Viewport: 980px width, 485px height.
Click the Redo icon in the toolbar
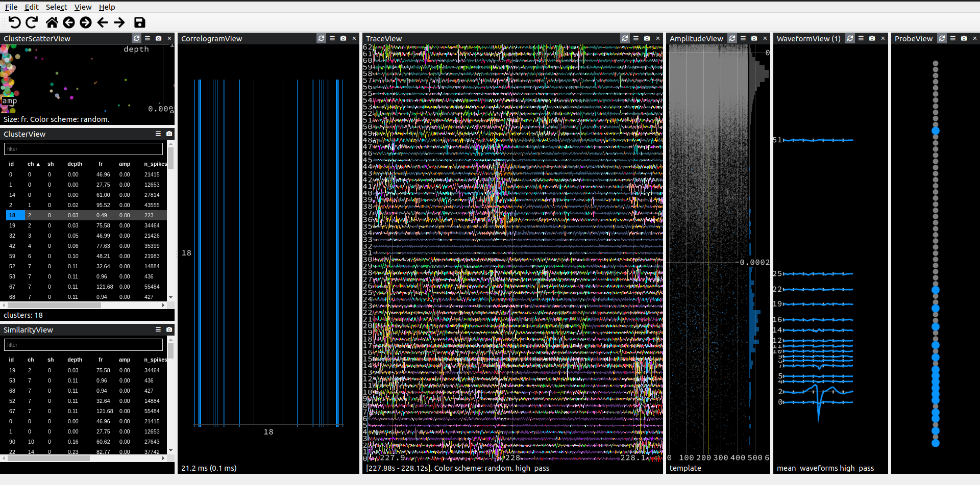pyautogui.click(x=31, y=22)
